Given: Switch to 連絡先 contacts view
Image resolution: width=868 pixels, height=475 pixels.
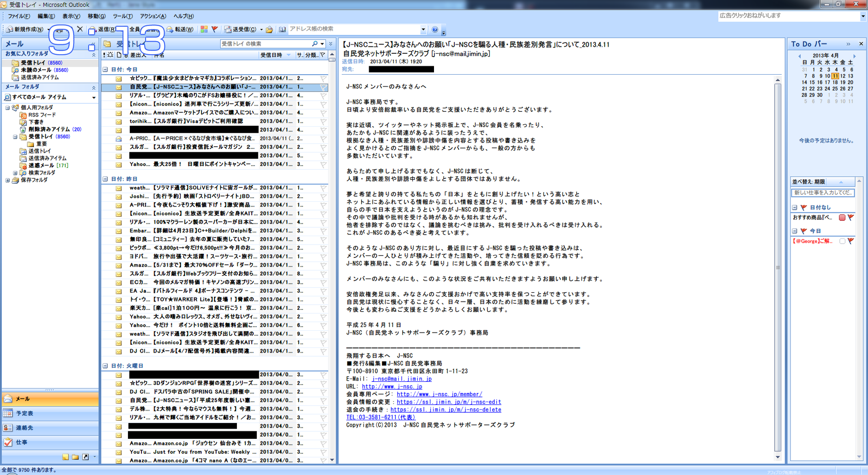Looking at the screenshot, I should 50,428.
